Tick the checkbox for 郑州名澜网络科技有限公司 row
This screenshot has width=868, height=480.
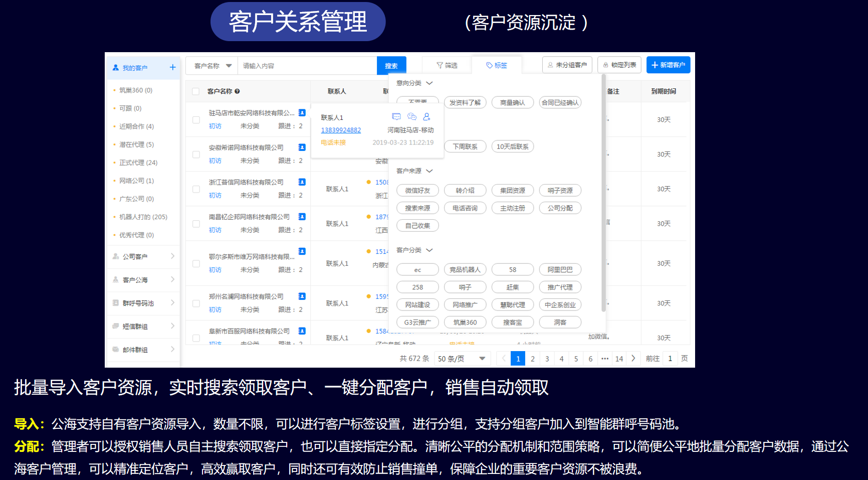tap(196, 303)
